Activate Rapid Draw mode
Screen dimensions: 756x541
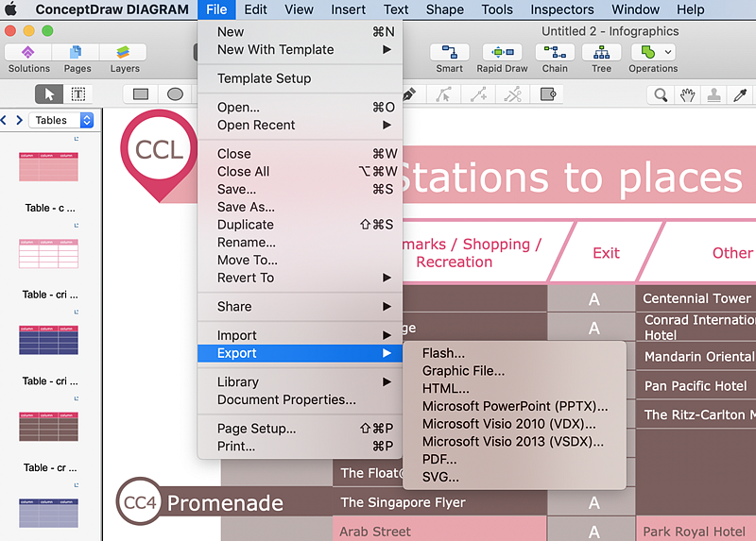502,59
